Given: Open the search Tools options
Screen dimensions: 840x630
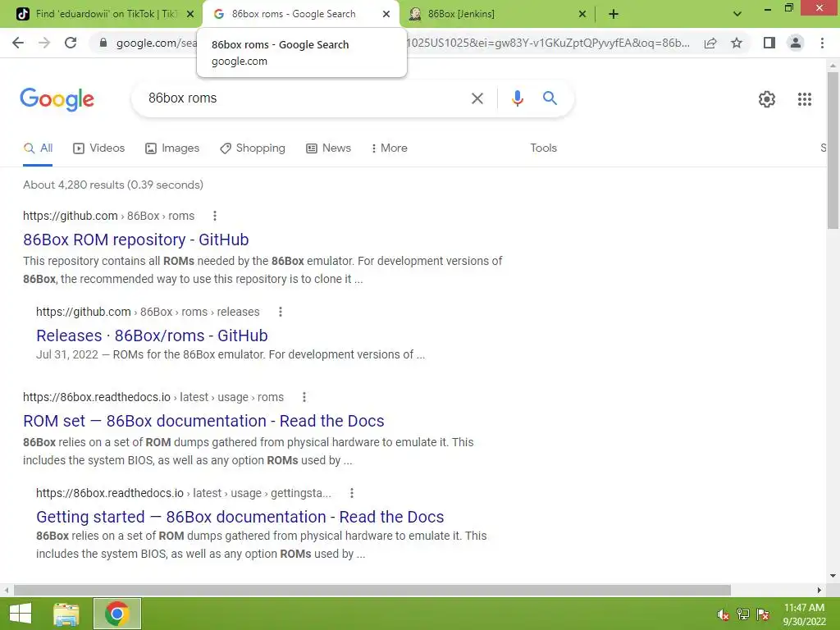Looking at the screenshot, I should [543, 148].
